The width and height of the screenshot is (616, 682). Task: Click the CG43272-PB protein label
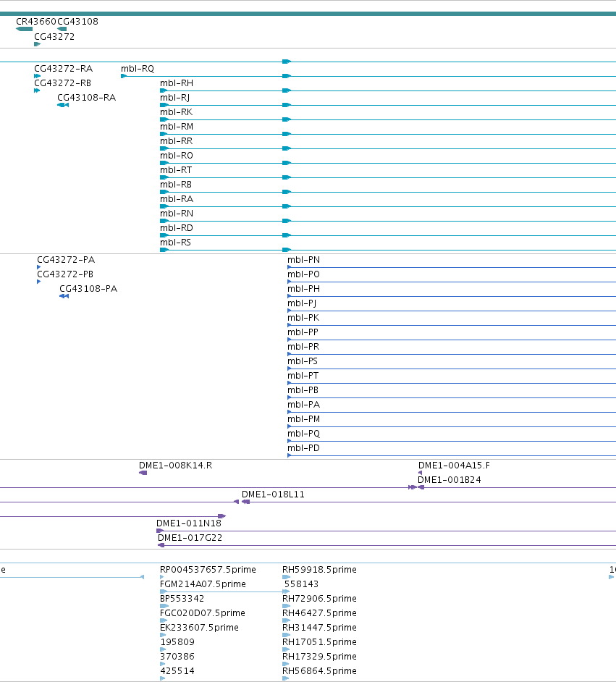coord(65,274)
